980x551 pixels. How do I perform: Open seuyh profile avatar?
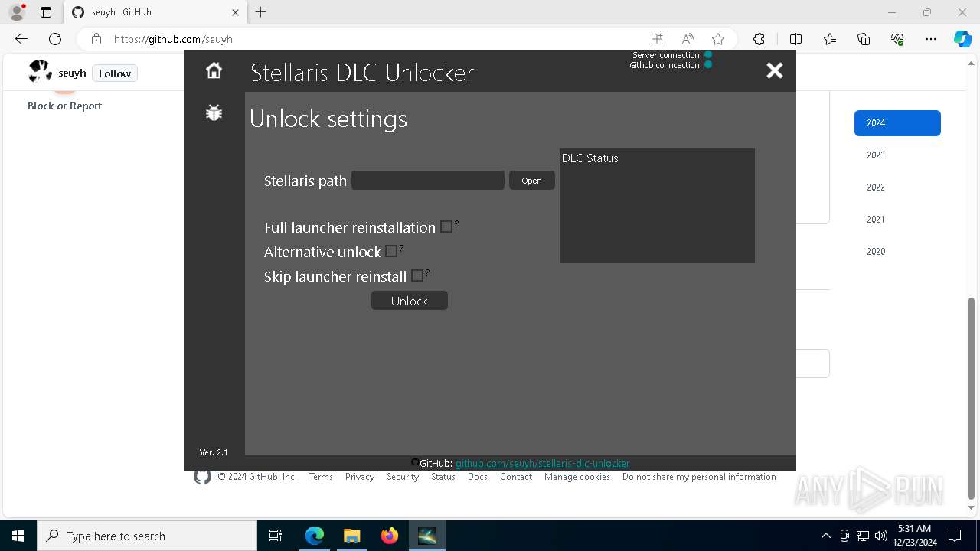pyautogui.click(x=40, y=72)
